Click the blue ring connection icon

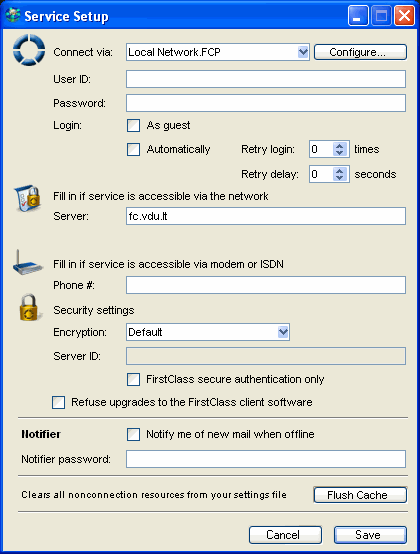click(29, 50)
